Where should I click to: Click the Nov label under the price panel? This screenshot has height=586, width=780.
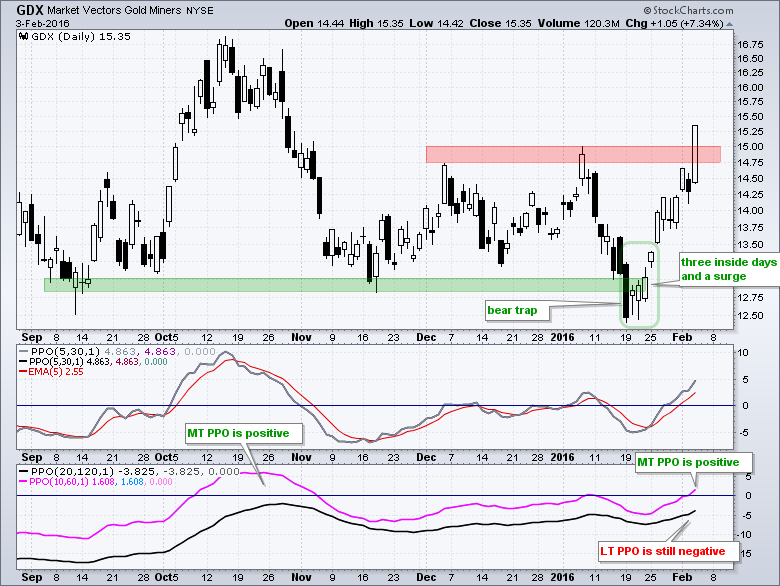click(x=301, y=337)
